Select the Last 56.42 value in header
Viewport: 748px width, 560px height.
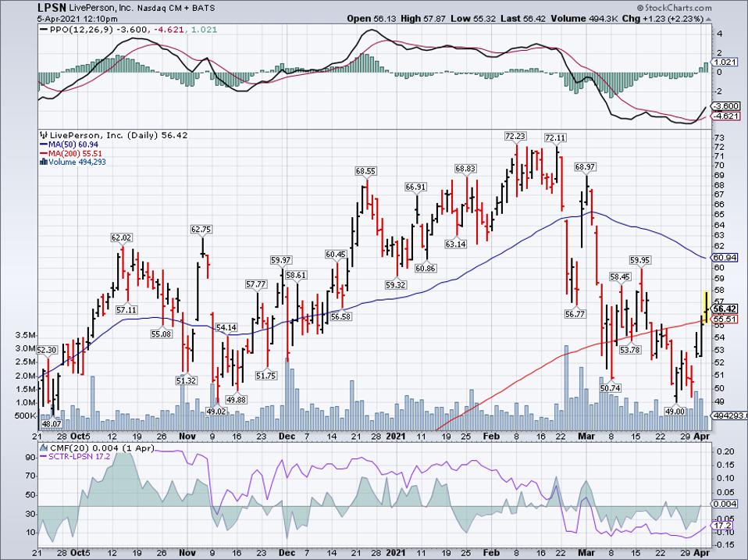coord(524,19)
